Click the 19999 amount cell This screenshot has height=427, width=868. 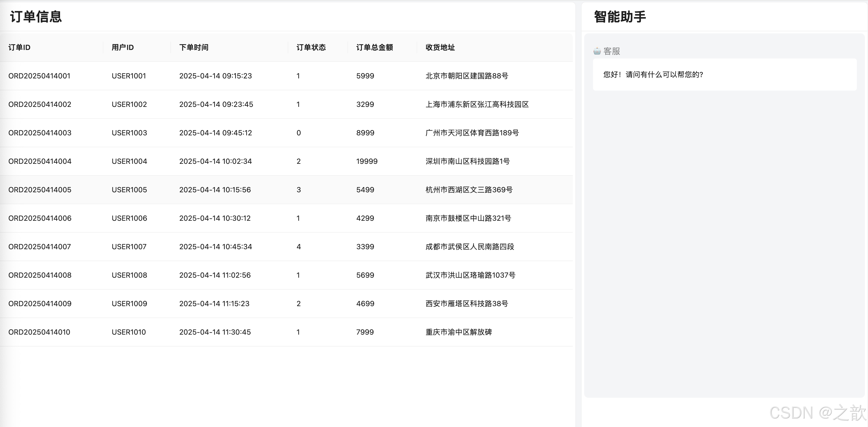tap(367, 161)
